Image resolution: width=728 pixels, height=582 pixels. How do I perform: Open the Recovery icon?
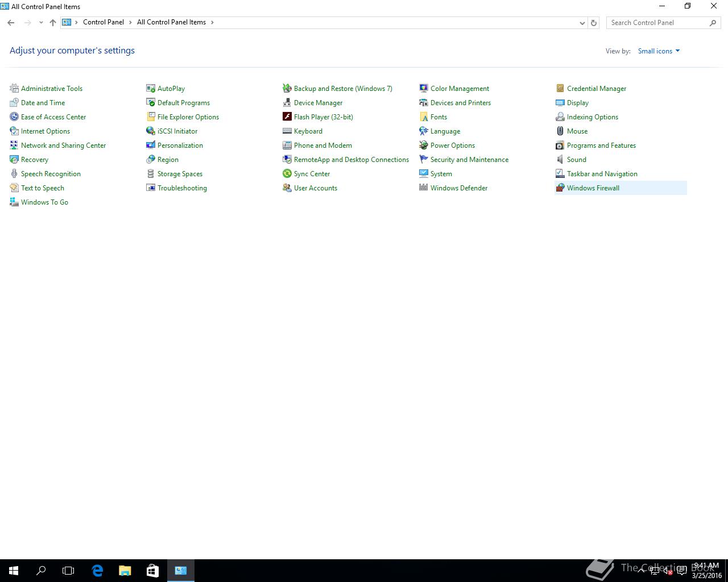[14, 159]
